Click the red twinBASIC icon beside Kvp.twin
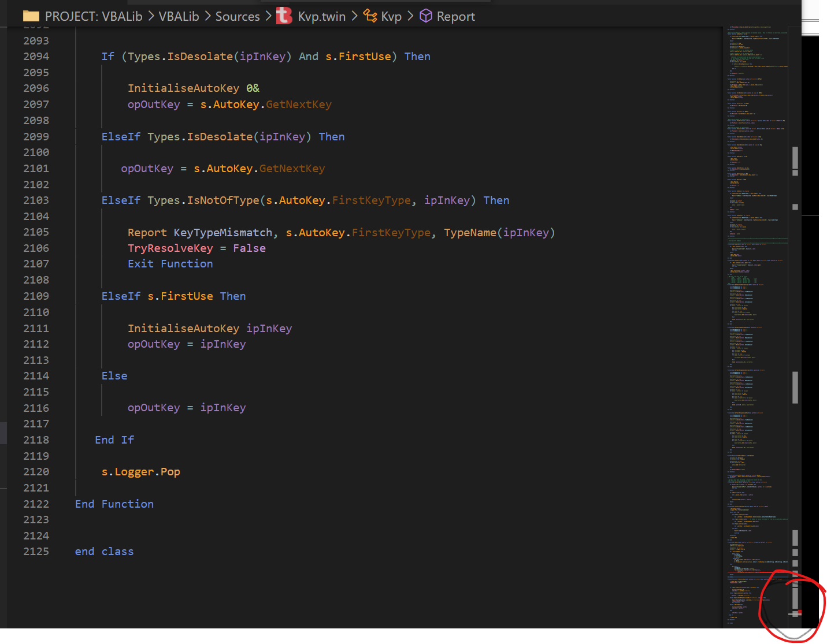The height and width of the screenshot is (644, 827). pyautogui.click(x=284, y=16)
